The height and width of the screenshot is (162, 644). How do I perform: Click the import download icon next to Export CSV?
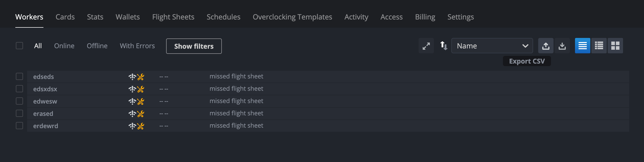pos(562,46)
